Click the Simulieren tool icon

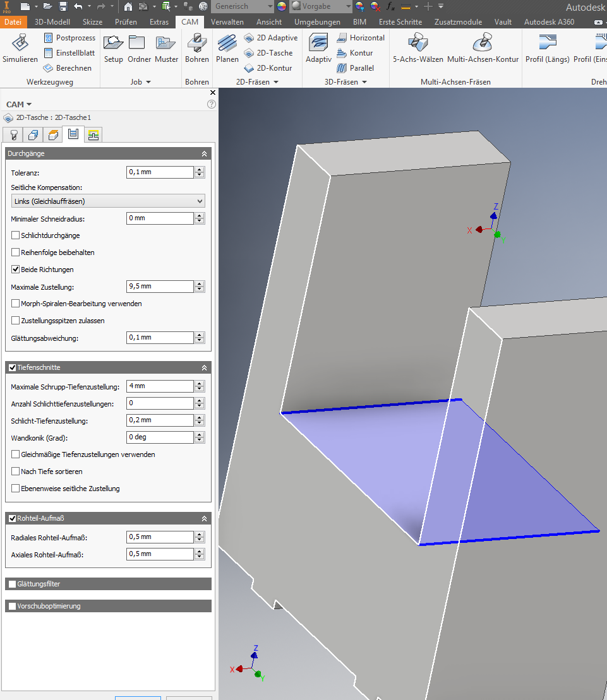20,44
